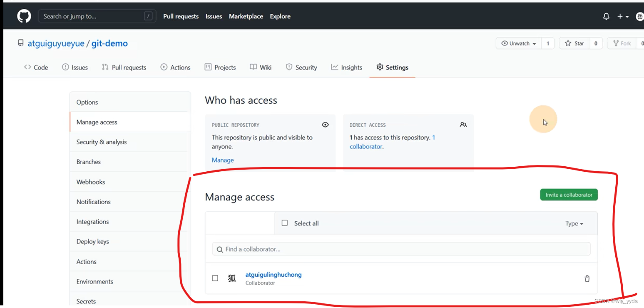Viewport: 644px width, 308px height.
Task: Open Integrations in settings sidebar
Action: tap(130, 222)
